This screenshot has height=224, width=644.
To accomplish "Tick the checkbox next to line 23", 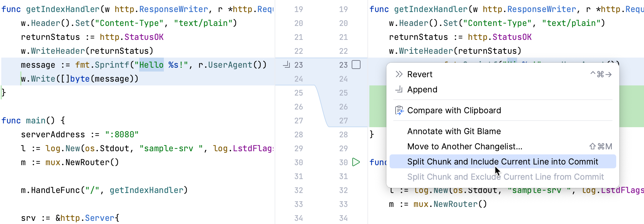I will pos(356,65).
